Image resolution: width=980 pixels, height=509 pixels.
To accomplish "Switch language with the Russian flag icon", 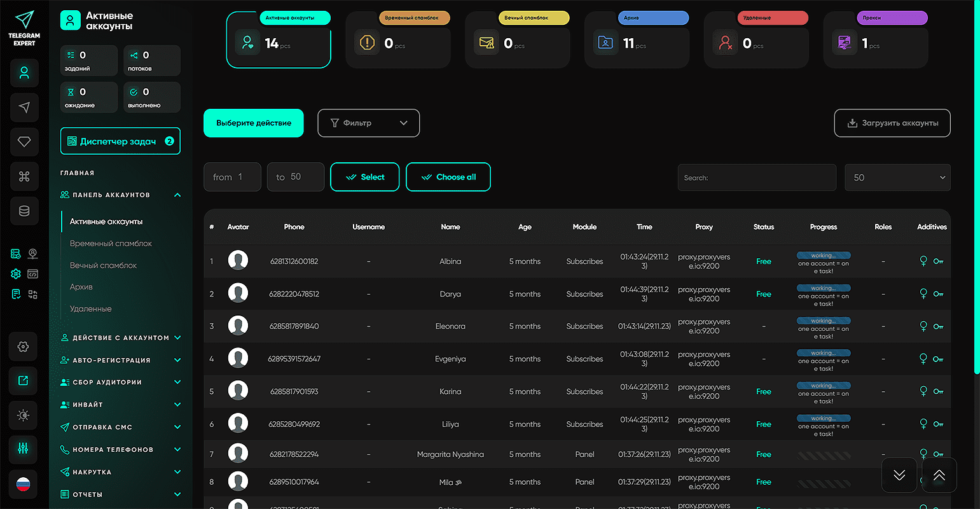I will click(x=24, y=484).
